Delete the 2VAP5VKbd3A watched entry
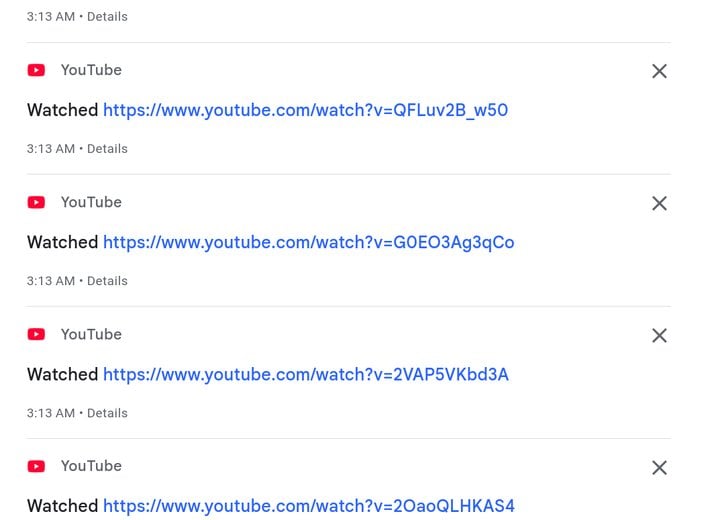720x520 pixels. click(659, 335)
